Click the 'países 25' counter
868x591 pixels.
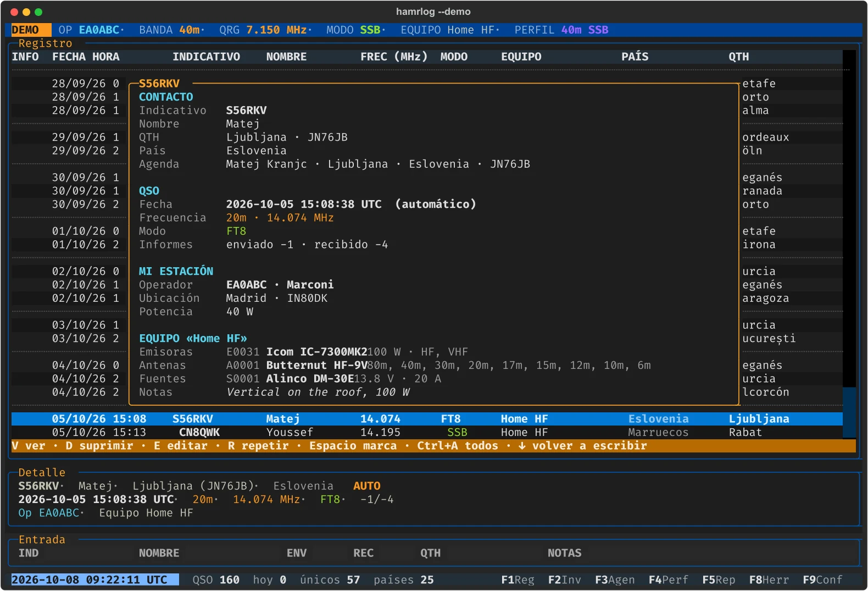(x=404, y=579)
